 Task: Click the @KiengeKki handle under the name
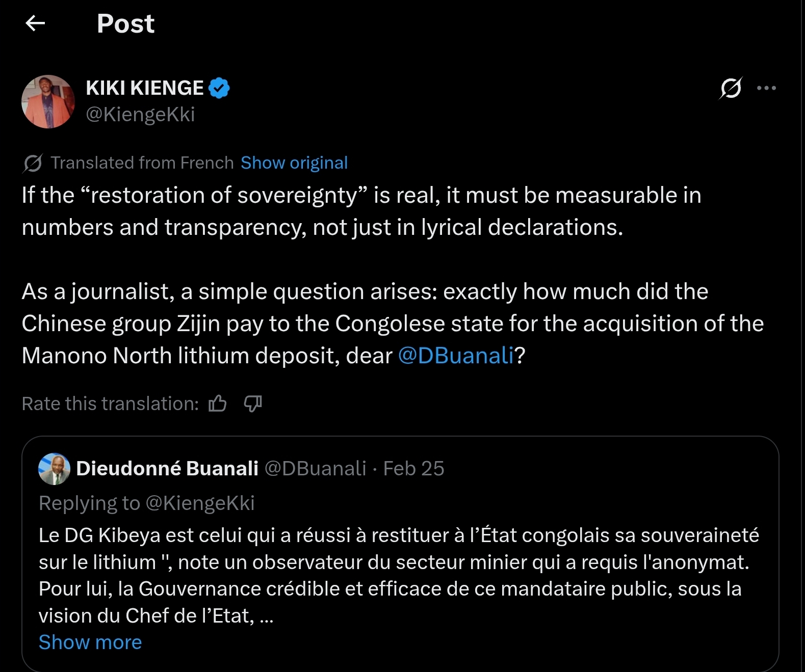click(x=140, y=114)
